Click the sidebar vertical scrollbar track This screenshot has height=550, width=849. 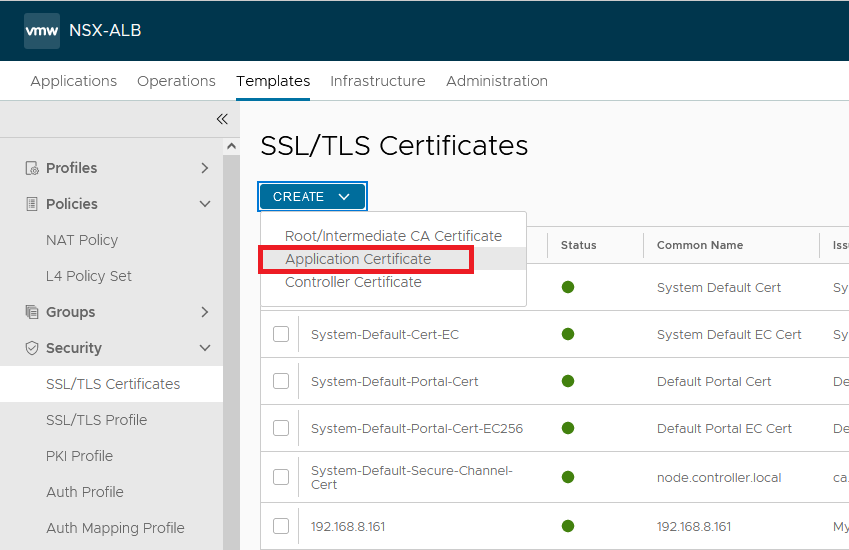pyautogui.click(x=231, y=352)
